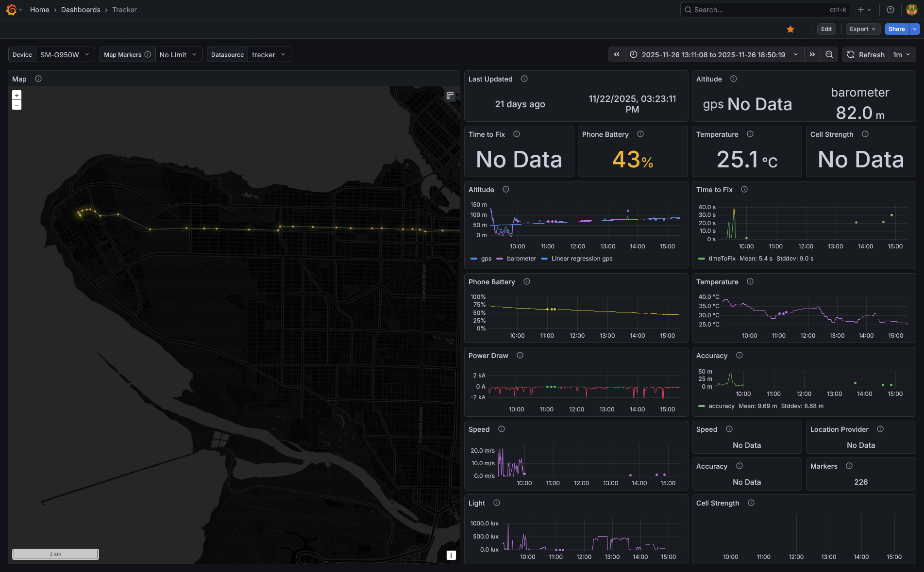This screenshot has width=924, height=572.
Task: Select the measure tool on the map
Action: tap(449, 96)
